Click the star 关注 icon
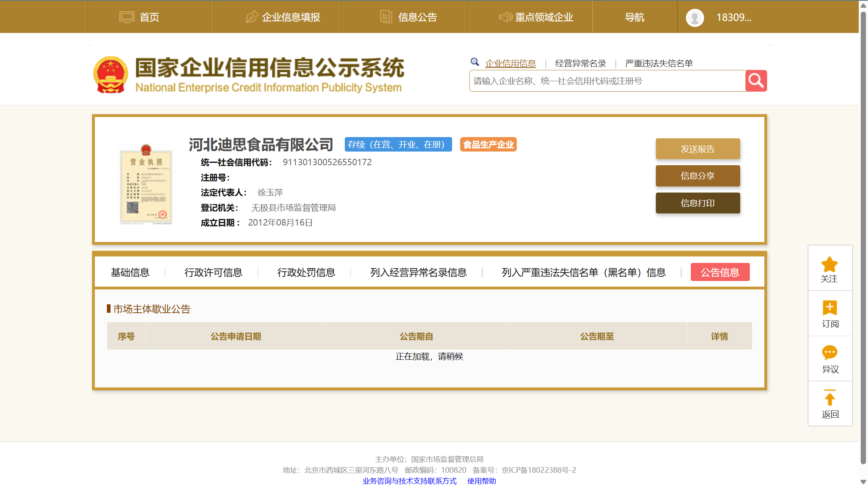The height and width of the screenshot is (486, 868). [830, 264]
